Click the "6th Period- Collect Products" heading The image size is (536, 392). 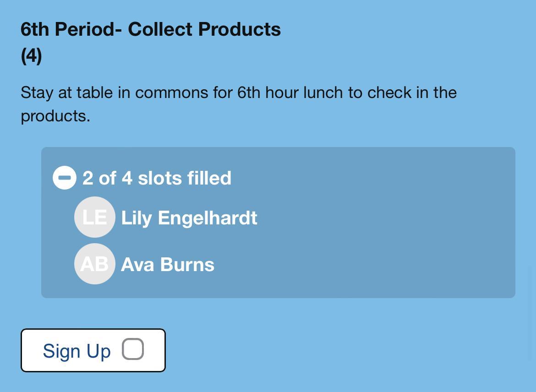[x=151, y=29]
